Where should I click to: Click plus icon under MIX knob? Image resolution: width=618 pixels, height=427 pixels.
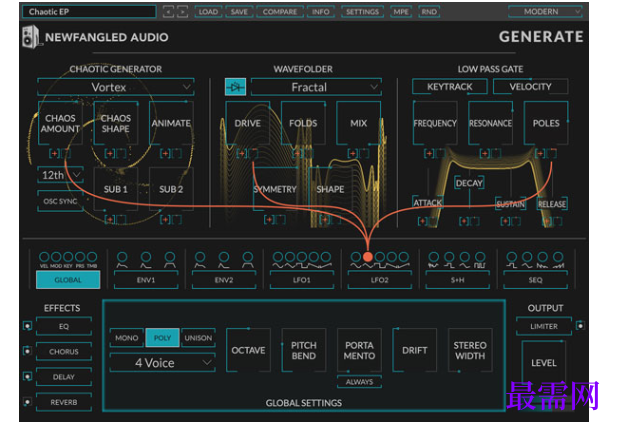tap(352, 153)
